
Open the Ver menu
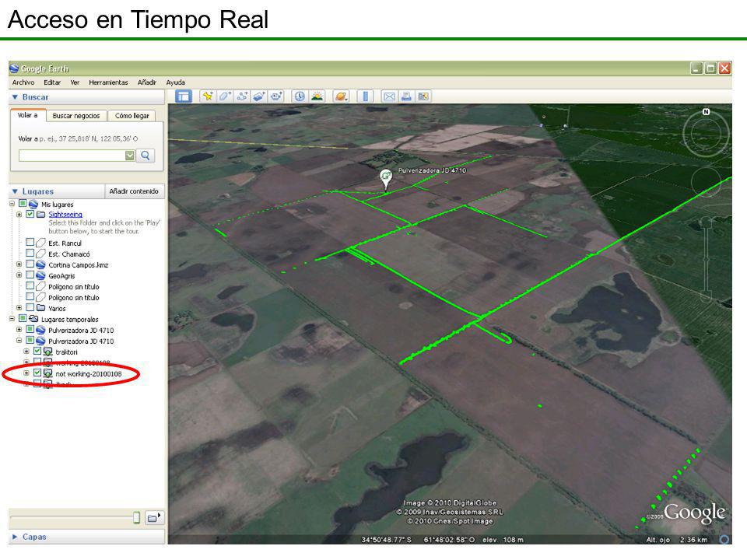pyautogui.click(x=75, y=82)
